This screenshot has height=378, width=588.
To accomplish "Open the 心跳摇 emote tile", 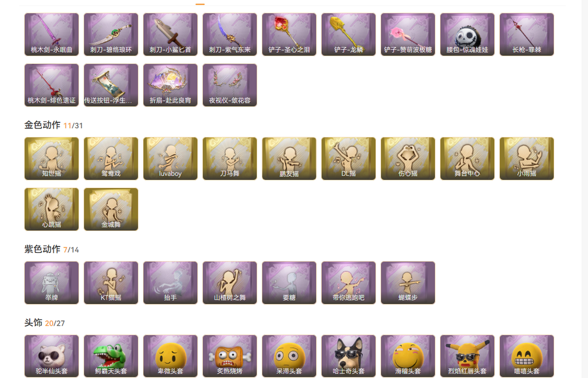I will (x=51, y=209).
